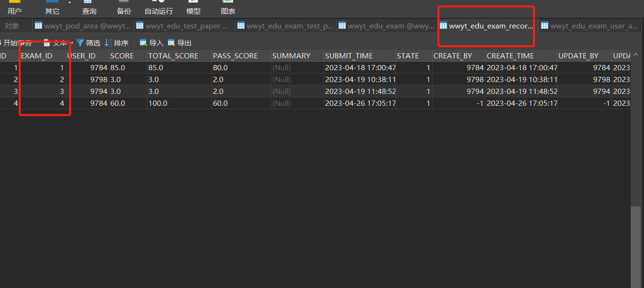Select SUBMIT_TIME cell 2023-04-26 05:17
Viewport: 644px width, 288px height.
[360, 103]
